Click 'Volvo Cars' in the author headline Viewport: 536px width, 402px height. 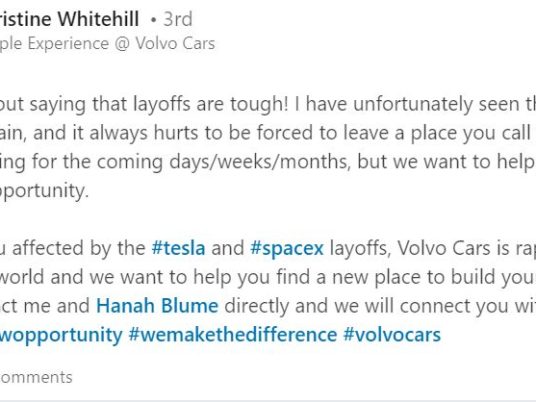click(175, 44)
